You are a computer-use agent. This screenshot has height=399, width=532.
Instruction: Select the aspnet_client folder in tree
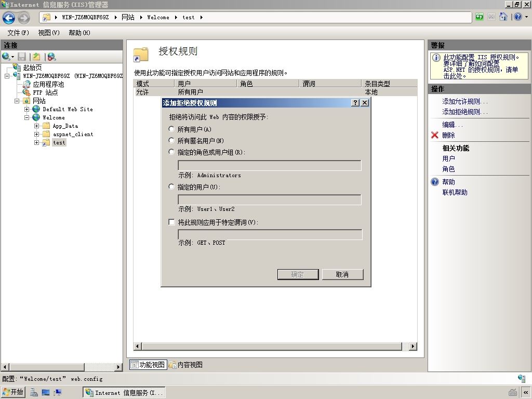click(73, 134)
